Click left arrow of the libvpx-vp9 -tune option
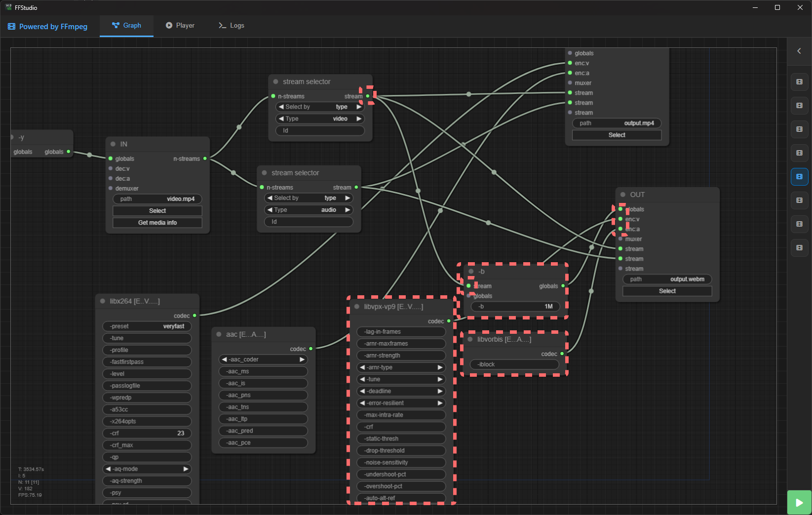Viewport: 812px width, 515px height. click(362, 379)
